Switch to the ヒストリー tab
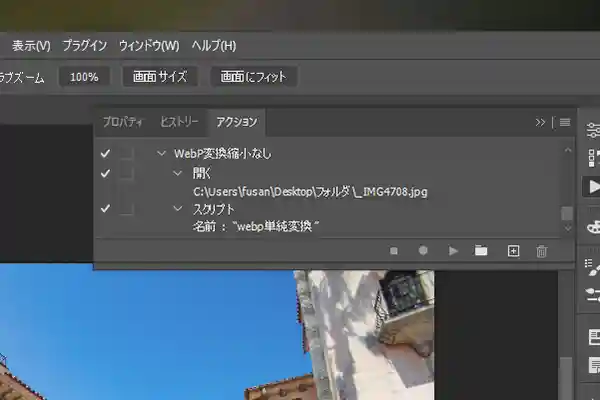Image resolution: width=600 pixels, height=400 pixels. coord(179,122)
